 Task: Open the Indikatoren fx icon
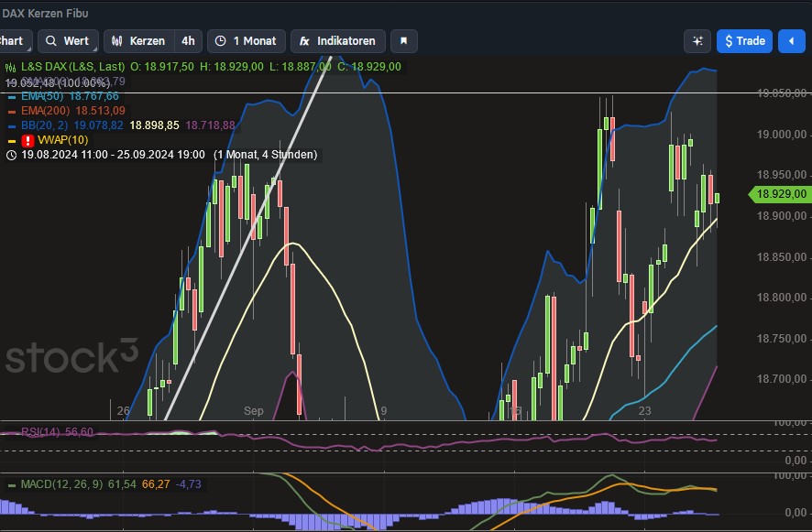(302, 40)
